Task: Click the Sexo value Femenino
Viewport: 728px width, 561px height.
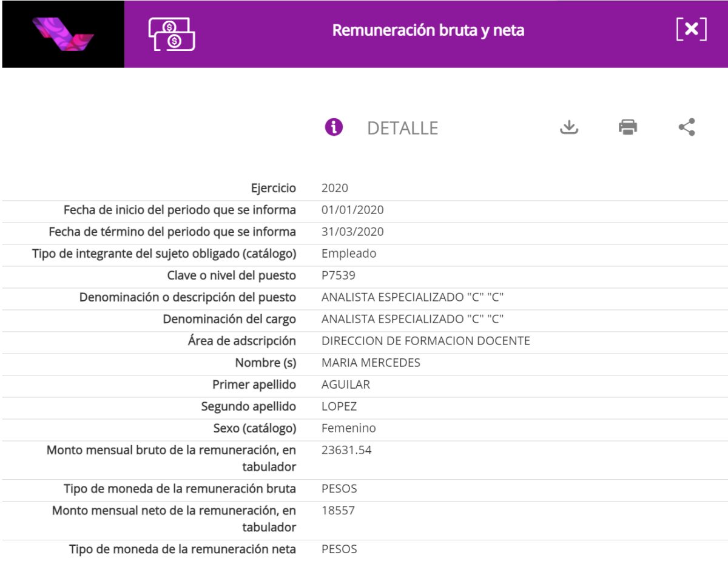Action: [349, 428]
